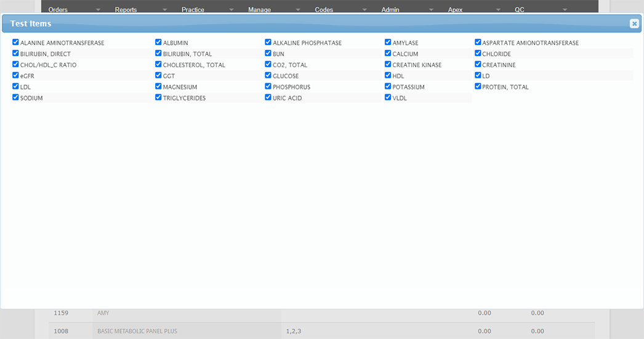Deselect the LD checkbox
644x339 pixels.
[x=478, y=75]
